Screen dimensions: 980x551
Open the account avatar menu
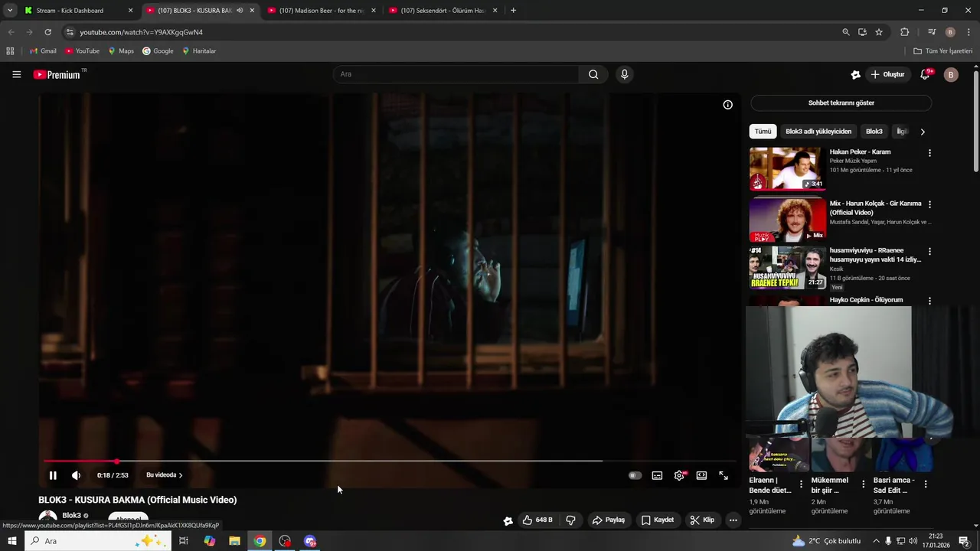[x=951, y=74]
